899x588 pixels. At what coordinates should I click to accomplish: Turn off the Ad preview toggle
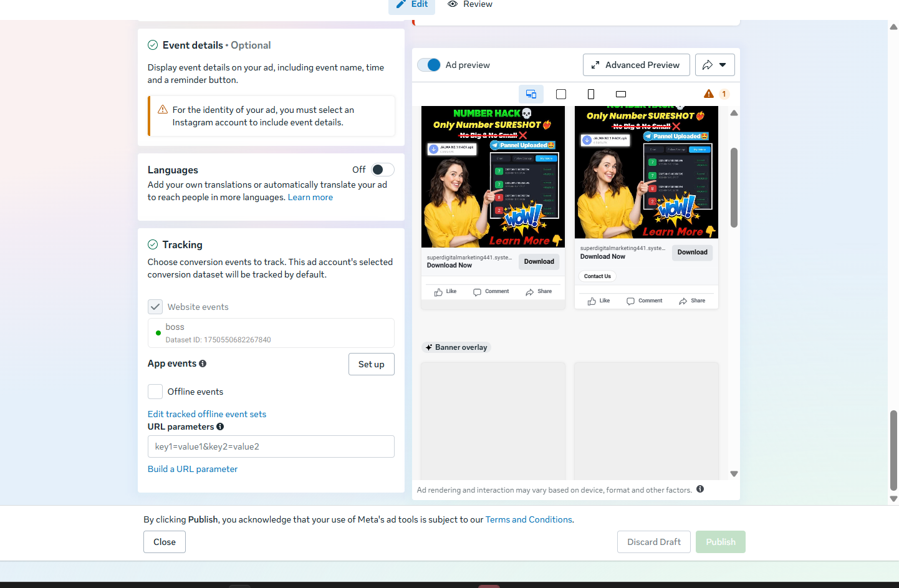point(429,65)
